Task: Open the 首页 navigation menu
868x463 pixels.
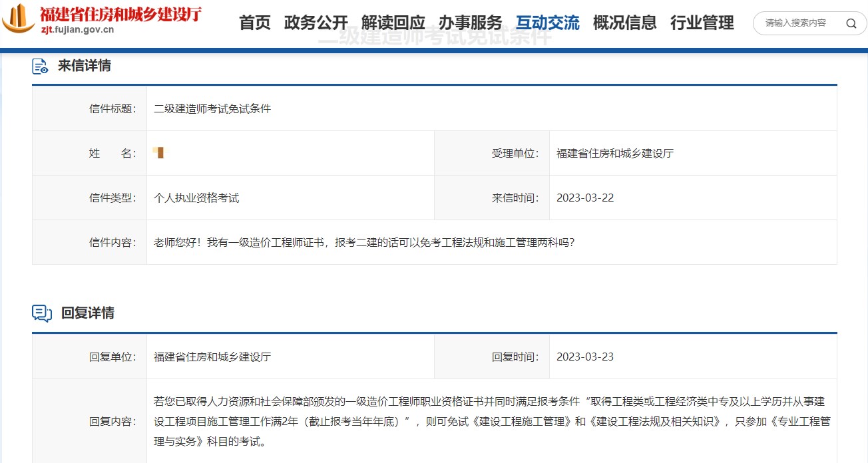Action: coord(255,22)
